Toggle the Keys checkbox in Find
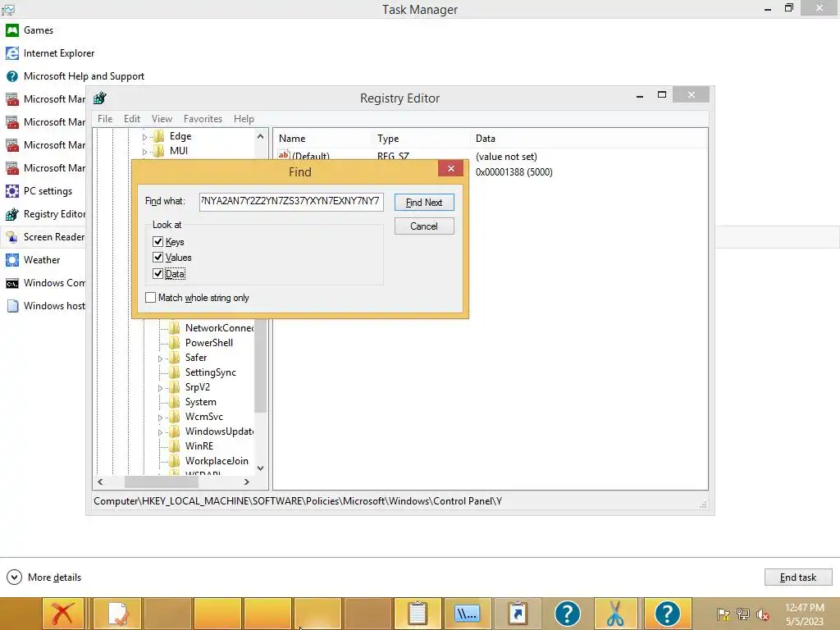The image size is (840, 630). click(157, 242)
